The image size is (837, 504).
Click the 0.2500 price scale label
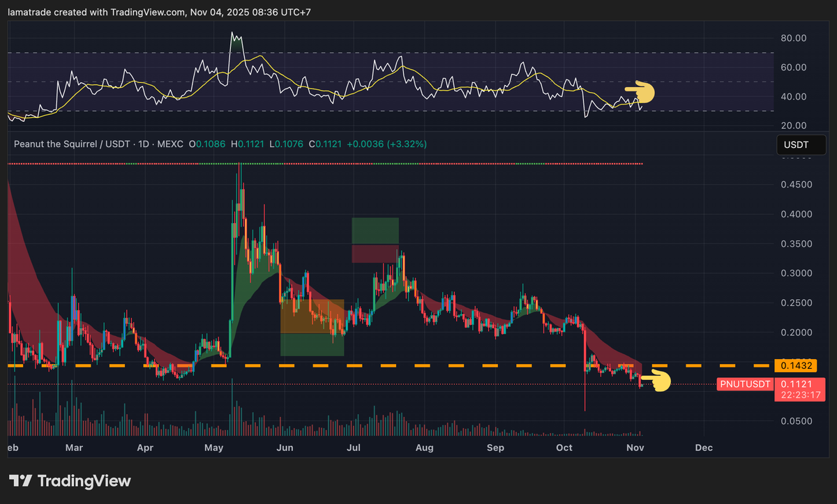pyautogui.click(x=795, y=303)
